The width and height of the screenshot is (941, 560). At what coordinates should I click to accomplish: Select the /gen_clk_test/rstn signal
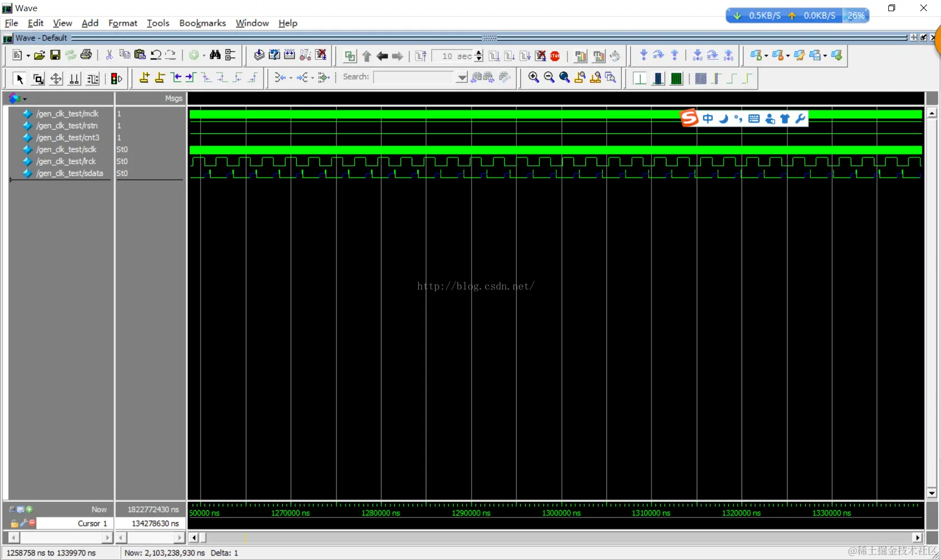point(67,125)
